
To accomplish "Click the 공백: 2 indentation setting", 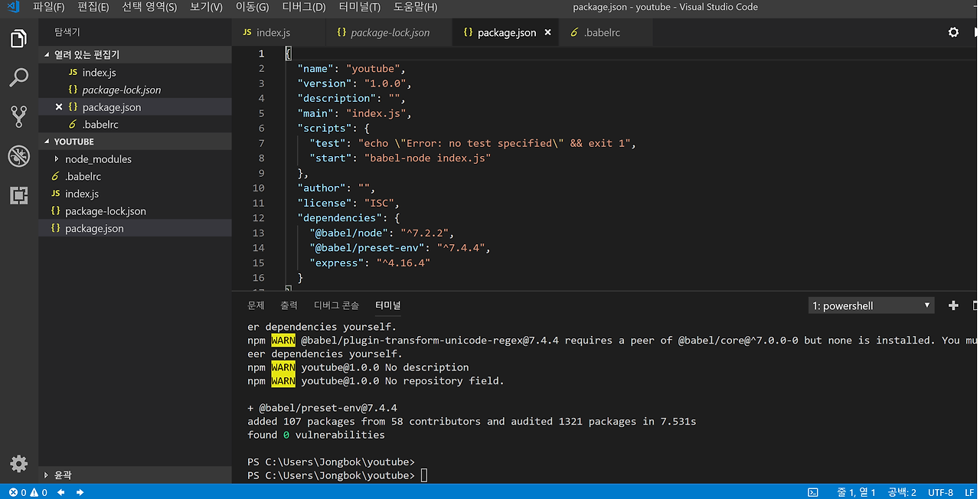I will coord(902,492).
